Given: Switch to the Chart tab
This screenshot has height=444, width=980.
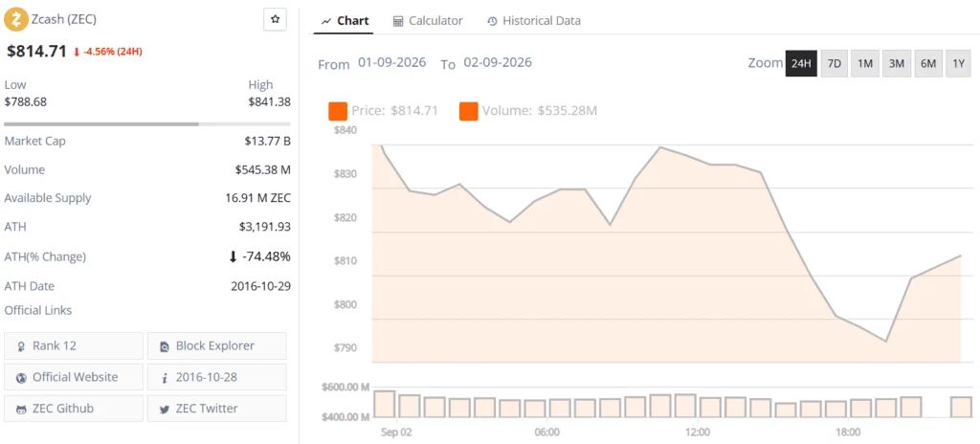Looking at the screenshot, I should pyautogui.click(x=344, y=21).
